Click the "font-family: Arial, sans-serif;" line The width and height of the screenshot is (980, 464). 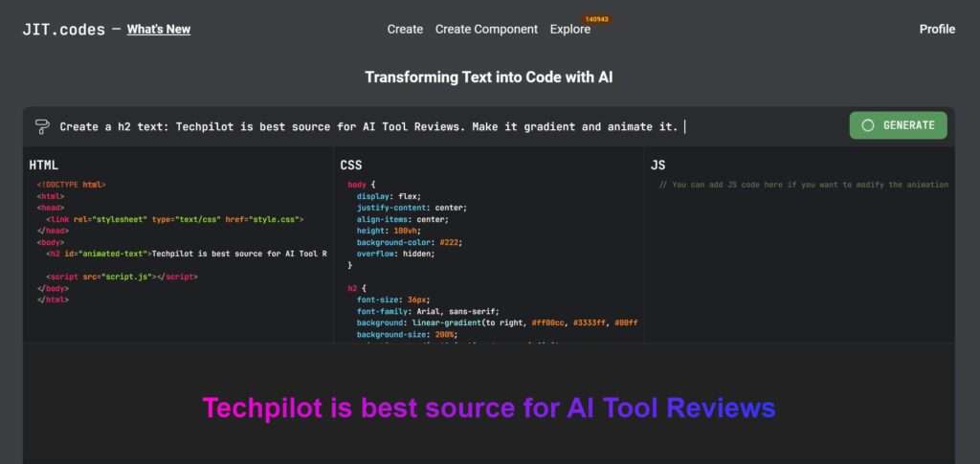click(428, 312)
